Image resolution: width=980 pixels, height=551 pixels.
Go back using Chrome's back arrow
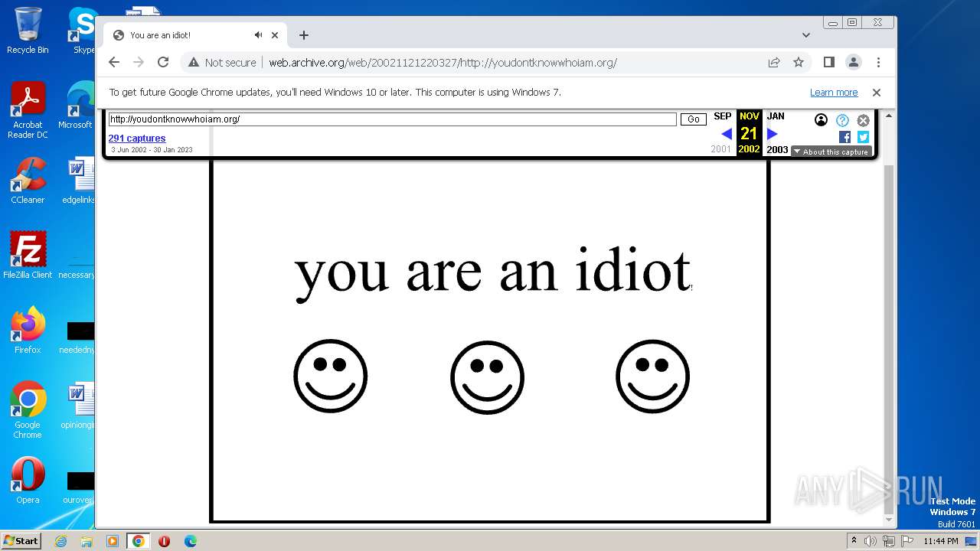(x=114, y=63)
